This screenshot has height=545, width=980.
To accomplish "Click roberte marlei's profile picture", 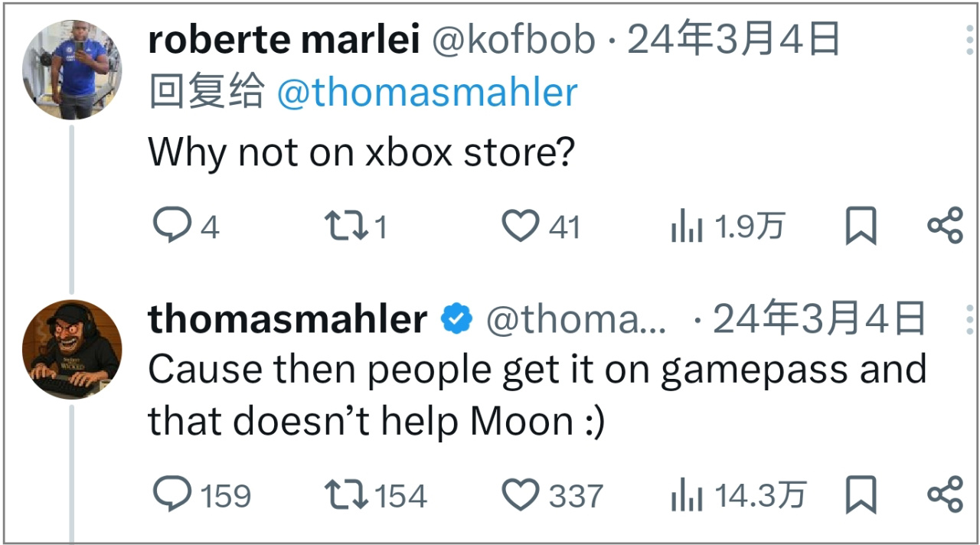I will (73, 70).
